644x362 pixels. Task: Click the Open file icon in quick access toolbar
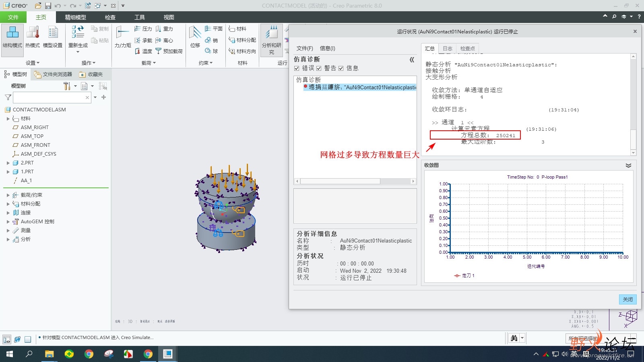38,6
